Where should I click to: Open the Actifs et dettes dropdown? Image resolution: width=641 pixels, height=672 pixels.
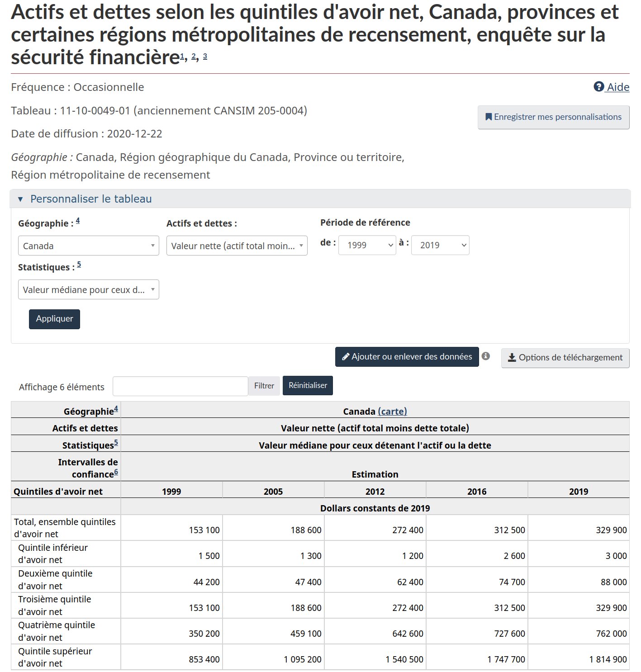[237, 246]
